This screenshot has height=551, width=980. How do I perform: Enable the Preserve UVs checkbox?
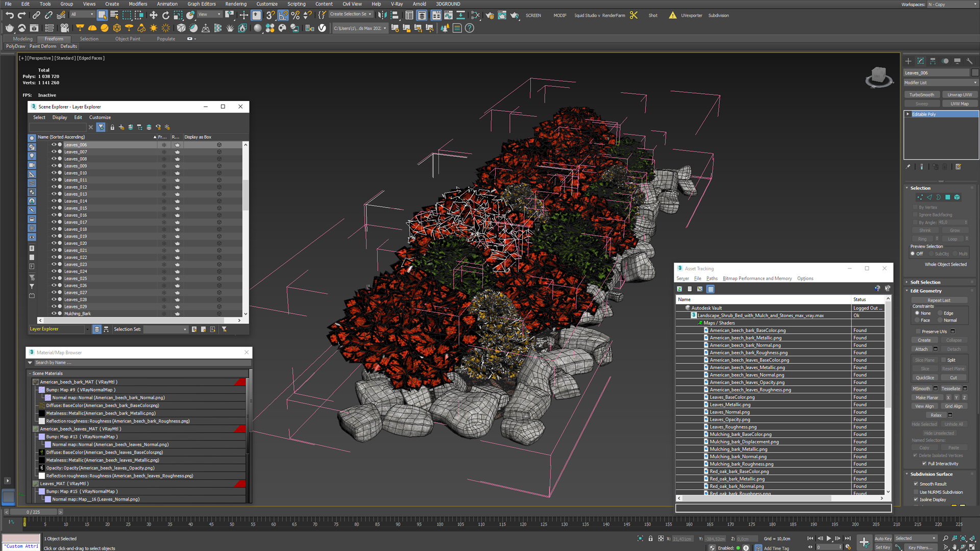pos(918,332)
